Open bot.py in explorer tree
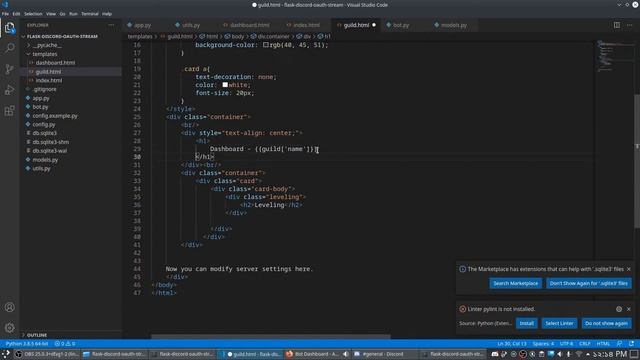Screen dimensions: 640x360 [40, 107]
